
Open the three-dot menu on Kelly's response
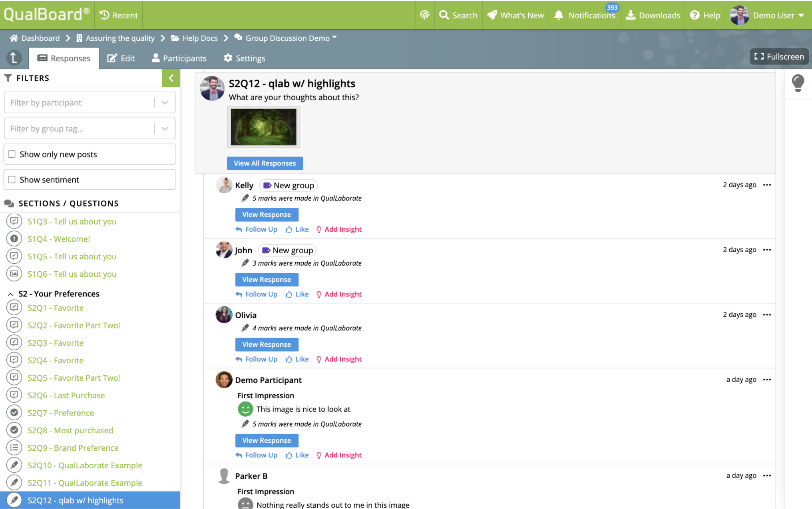click(766, 185)
